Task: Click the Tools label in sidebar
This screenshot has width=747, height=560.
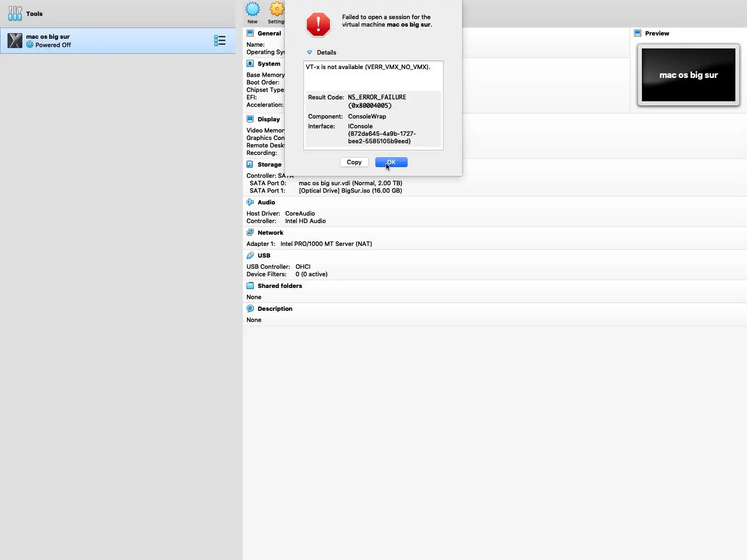Action: (34, 14)
